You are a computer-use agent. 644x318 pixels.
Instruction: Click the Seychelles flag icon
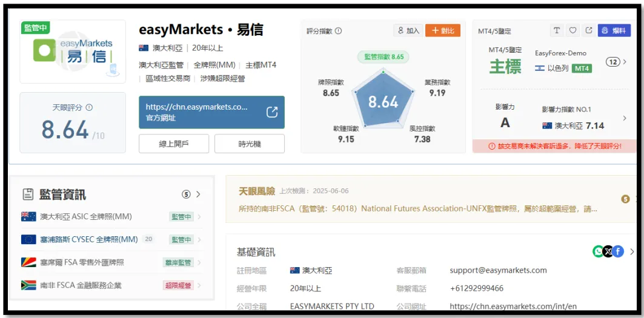[28, 262]
